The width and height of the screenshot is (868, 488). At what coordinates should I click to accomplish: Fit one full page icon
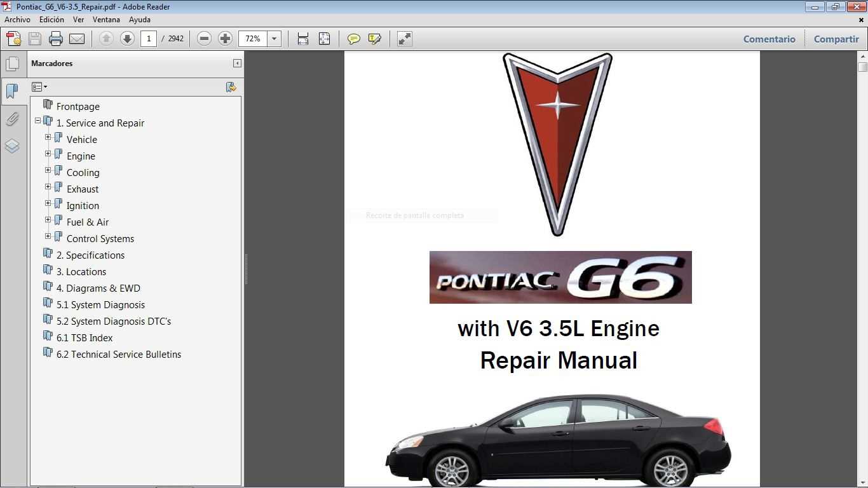(324, 39)
